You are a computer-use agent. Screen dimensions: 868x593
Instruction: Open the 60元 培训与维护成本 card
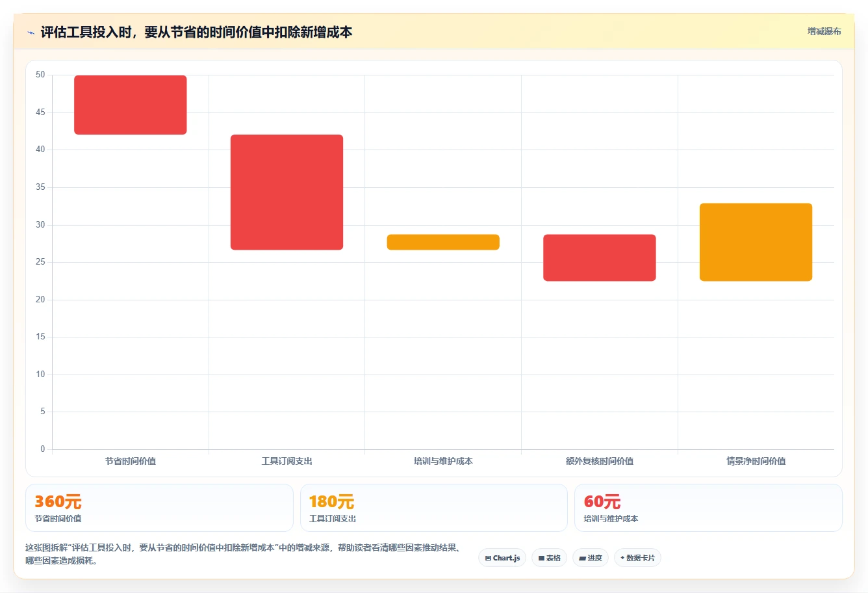tap(708, 508)
